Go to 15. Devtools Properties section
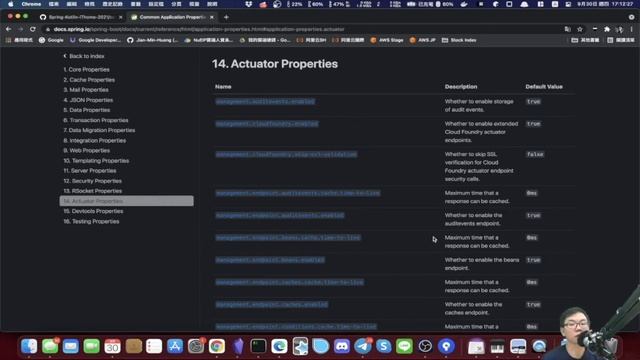The width and height of the screenshot is (640, 360). pos(93,211)
